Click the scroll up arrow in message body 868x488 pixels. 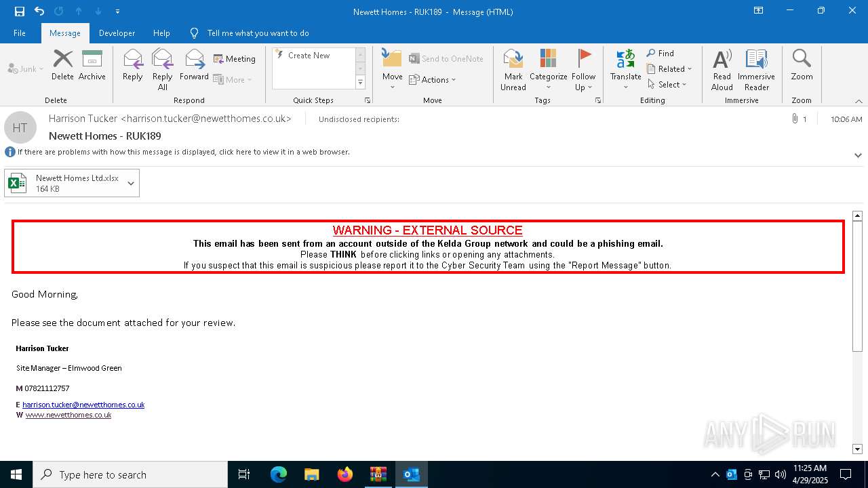click(x=857, y=216)
